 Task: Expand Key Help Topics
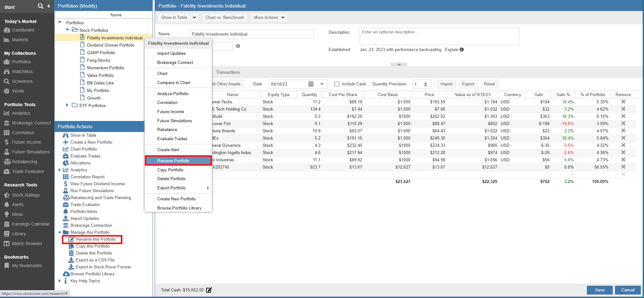coord(59,281)
